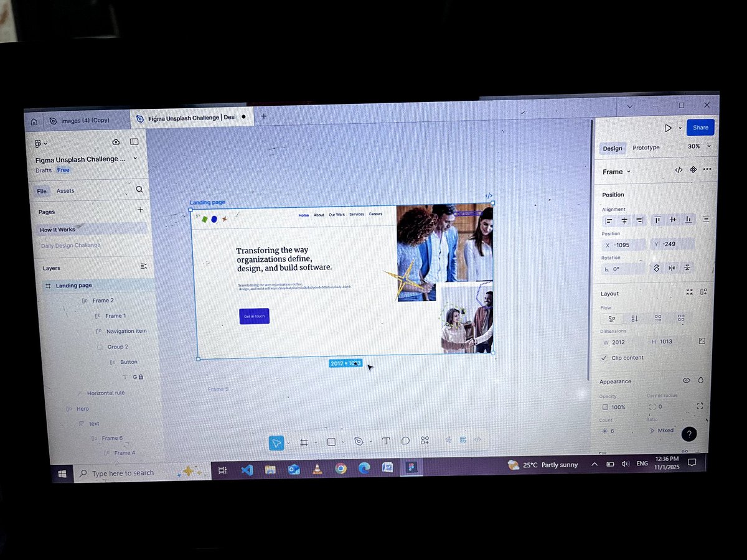
Task: Open the Move tool dropdown arrow
Action: [288, 443]
